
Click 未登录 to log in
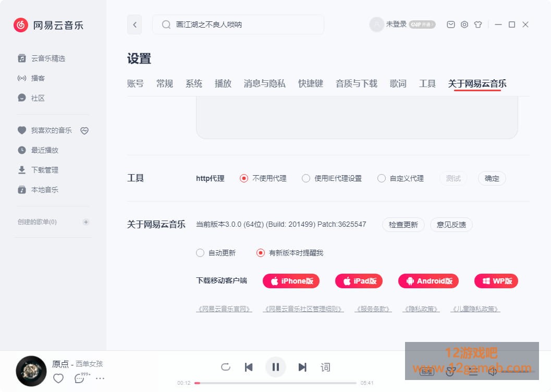coord(396,24)
